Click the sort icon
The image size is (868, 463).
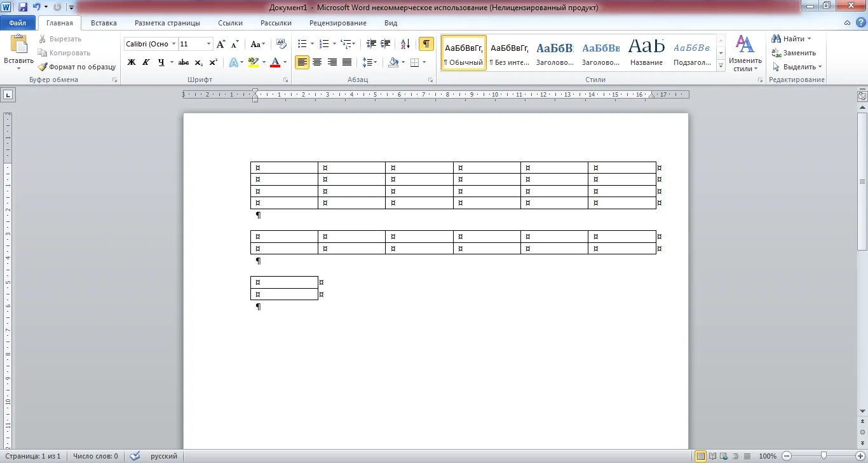405,44
